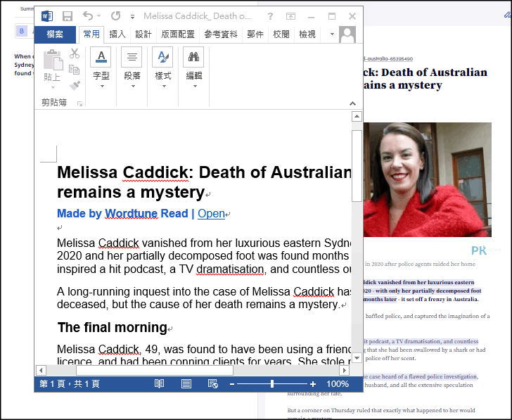Open the Customize Quick Access Toolbar dropdown

click(132, 17)
